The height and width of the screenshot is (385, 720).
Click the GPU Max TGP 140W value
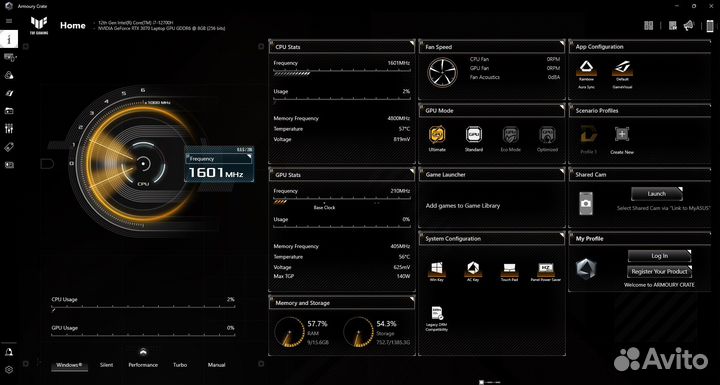[403, 277]
